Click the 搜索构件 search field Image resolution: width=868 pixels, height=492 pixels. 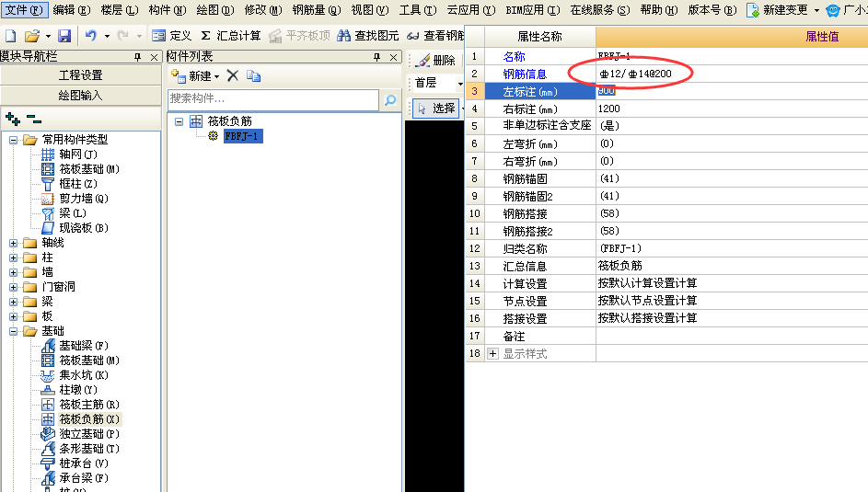273,99
